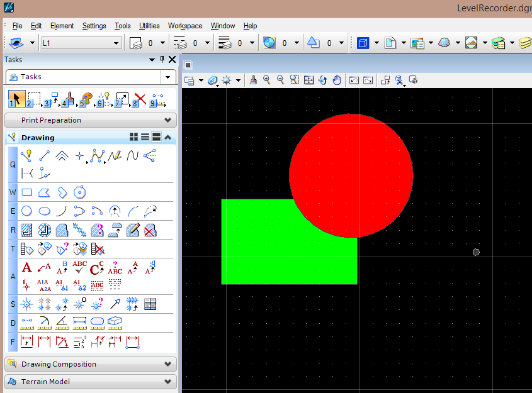Click the Delete Element red X tool
This screenshot has height=393, width=532.
140,99
